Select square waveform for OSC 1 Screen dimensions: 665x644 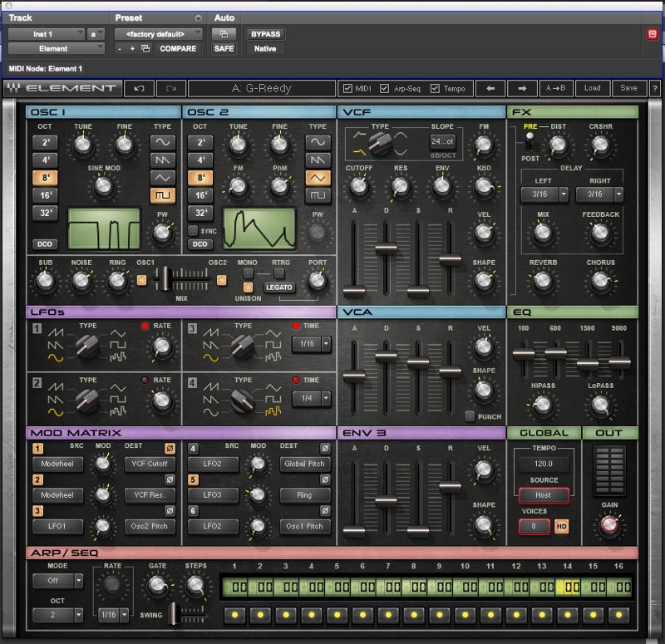pos(162,195)
